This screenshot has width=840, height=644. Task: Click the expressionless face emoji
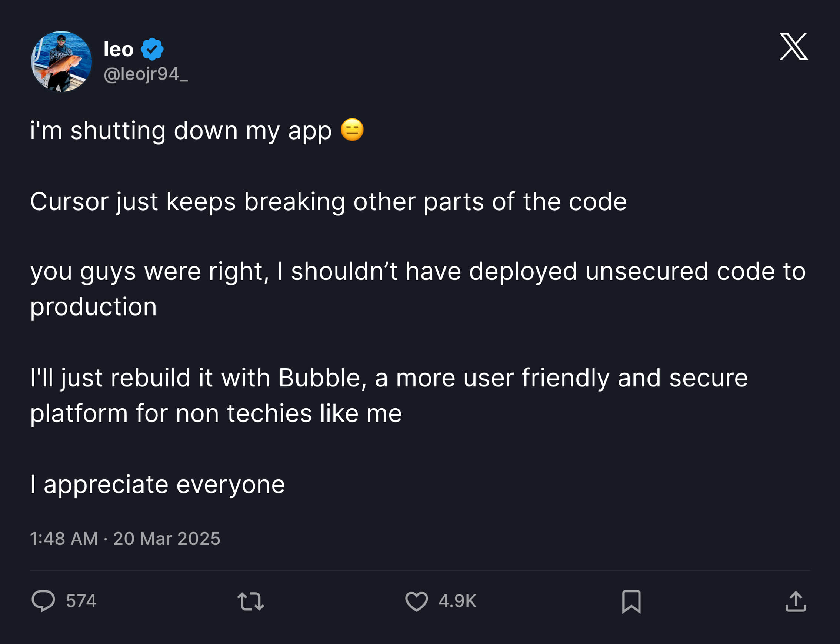[x=352, y=130]
